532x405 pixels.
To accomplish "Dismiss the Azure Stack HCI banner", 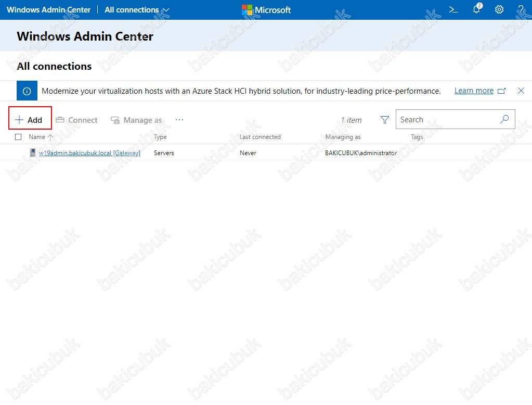I will (x=521, y=91).
